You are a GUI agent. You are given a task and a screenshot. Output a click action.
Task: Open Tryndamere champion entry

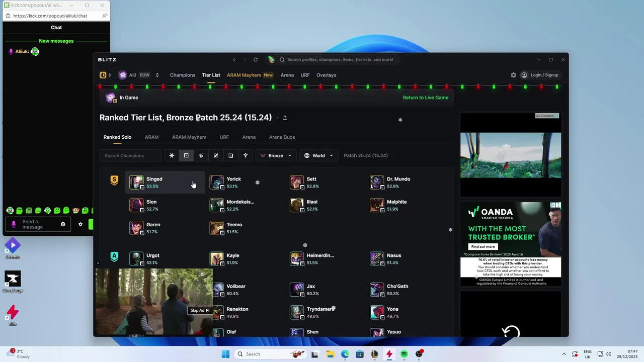(x=325, y=312)
